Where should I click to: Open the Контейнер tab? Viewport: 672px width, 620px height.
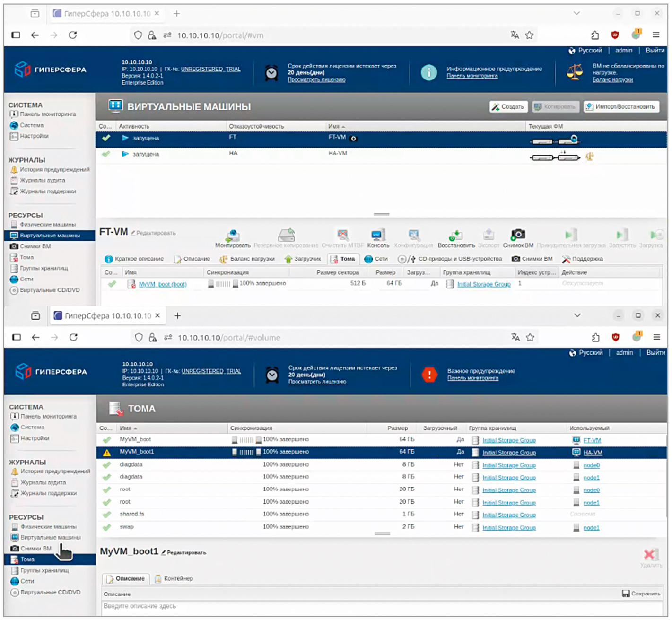point(174,578)
